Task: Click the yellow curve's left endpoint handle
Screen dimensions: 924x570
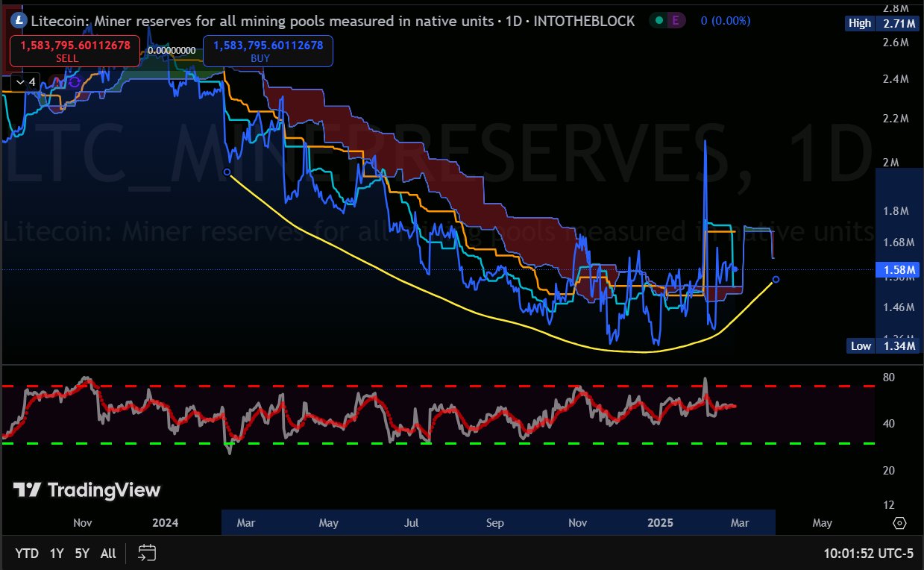Action: click(x=227, y=172)
